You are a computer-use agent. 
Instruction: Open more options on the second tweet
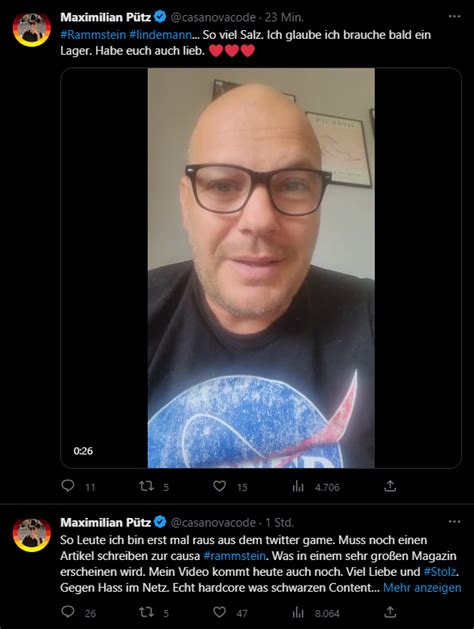click(x=454, y=521)
